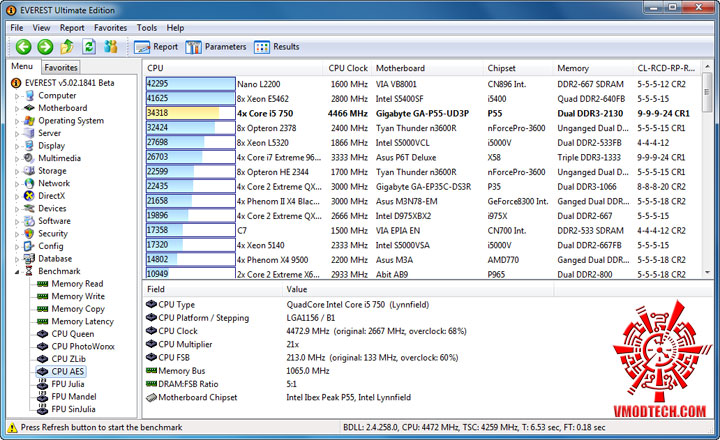Click the Refresh benchmark icon

pyautogui.click(x=89, y=46)
